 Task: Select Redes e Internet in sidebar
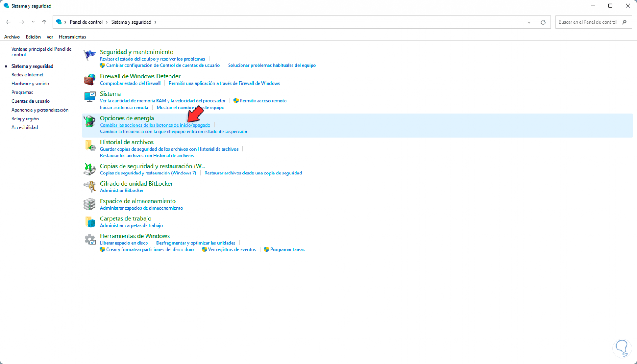click(27, 75)
